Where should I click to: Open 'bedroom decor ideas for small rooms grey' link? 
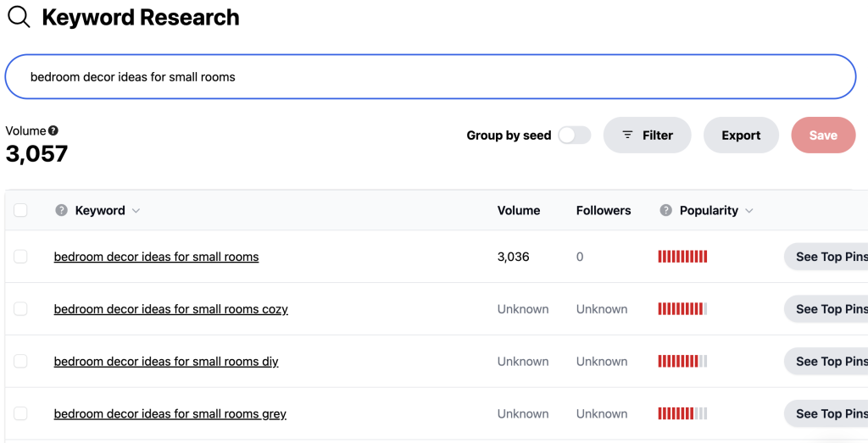click(170, 414)
